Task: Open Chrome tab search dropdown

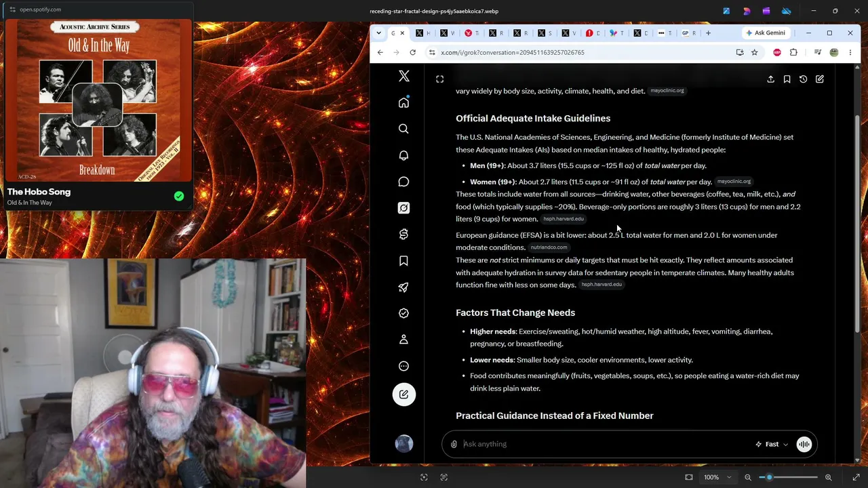Action: (x=378, y=33)
